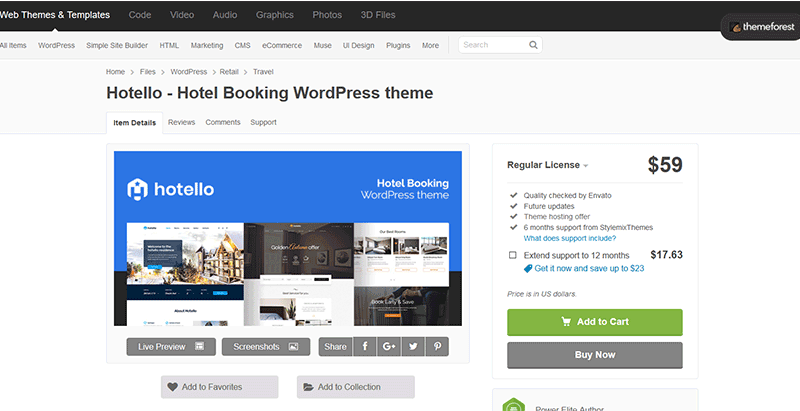Open the Support tab
The height and width of the screenshot is (411, 800).
[x=263, y=122]
